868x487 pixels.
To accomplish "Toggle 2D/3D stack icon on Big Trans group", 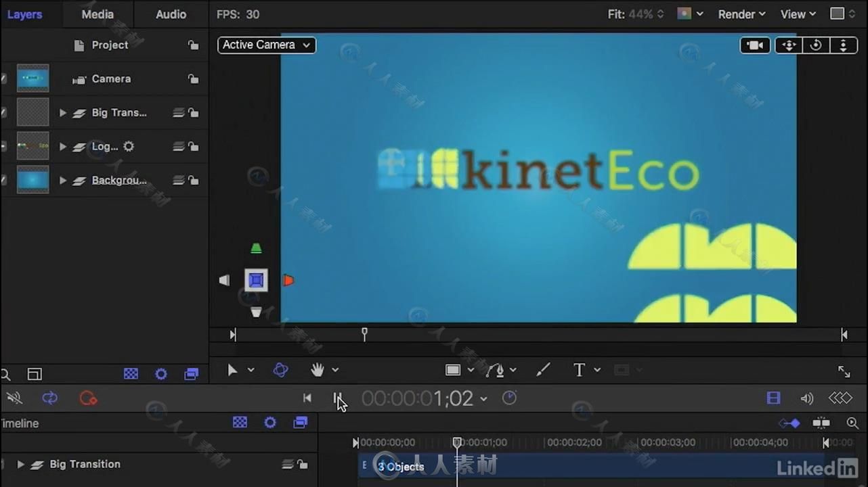I will [178, 113].
